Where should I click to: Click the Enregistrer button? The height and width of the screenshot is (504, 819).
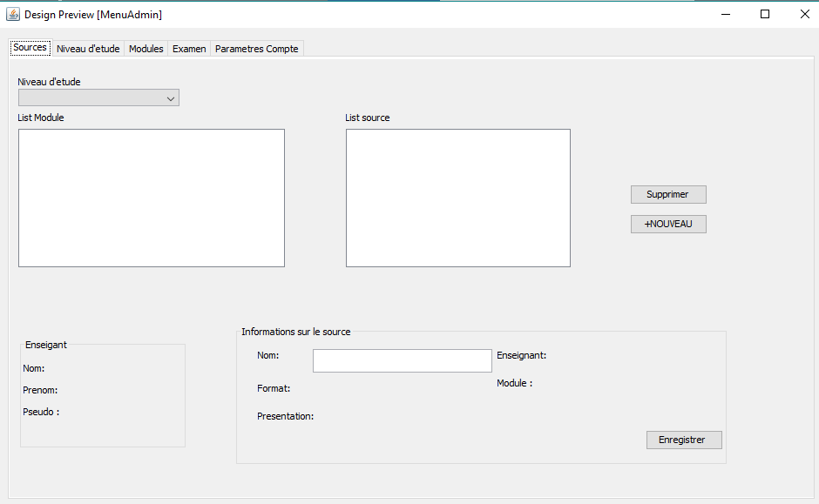coord(684,440)
